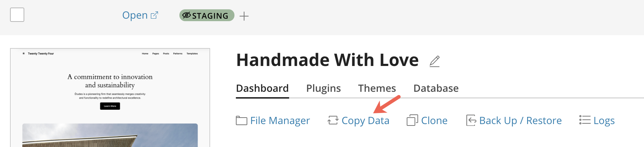This screenshot has height=147, width=644.
Task: Open the File Manager link
Action: pyautogui.click(x=280, y=120)
